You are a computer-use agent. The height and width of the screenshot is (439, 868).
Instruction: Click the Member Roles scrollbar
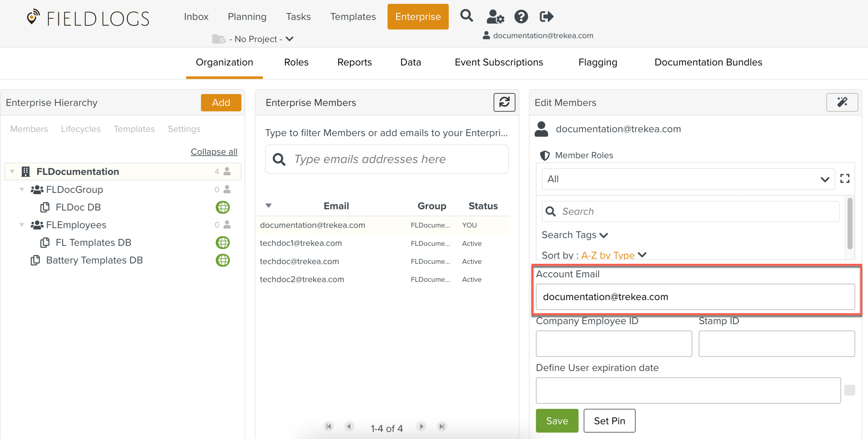pyautogui.click(x=850, y=224)
